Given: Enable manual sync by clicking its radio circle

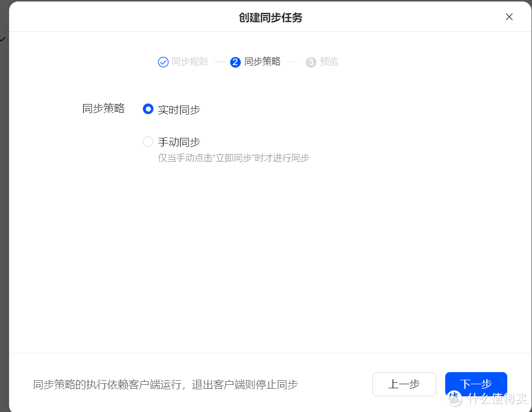Looking at the screenshot, I should (148, 141).
